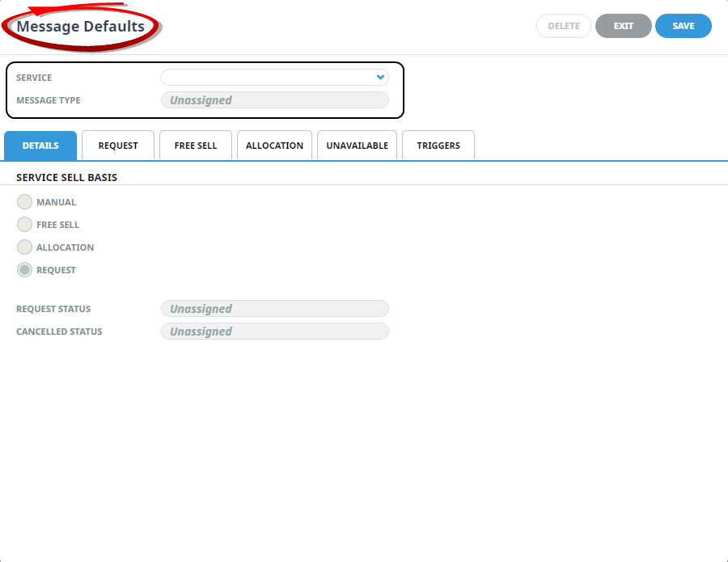Pick the Allocation radio option
Image resolution: width=728 pixels, height=562 pixels.
[x=24, y=247]
